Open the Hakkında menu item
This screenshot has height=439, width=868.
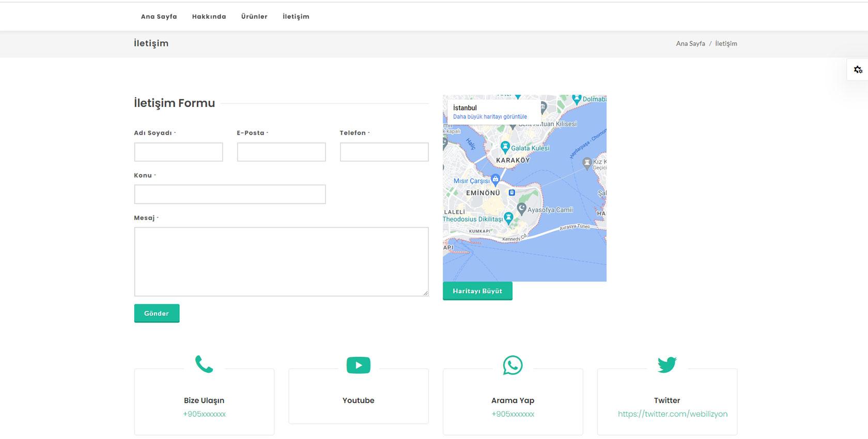coord(209,17)
